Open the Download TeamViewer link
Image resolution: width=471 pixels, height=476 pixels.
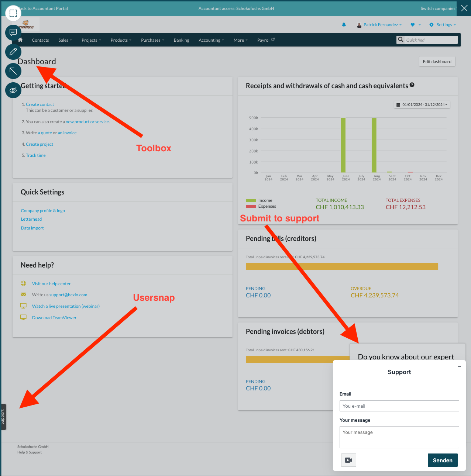54,318
